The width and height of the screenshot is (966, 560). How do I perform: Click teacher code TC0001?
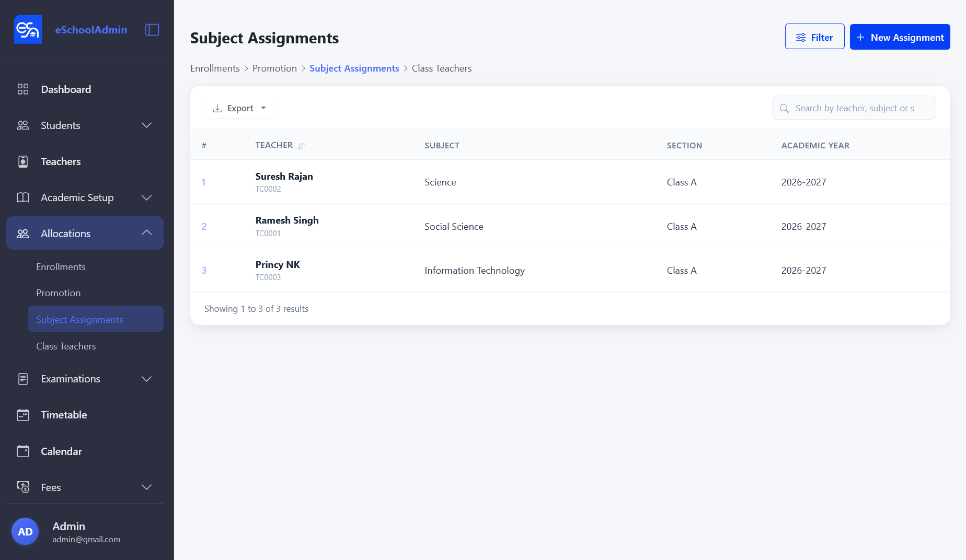(268, 234)
